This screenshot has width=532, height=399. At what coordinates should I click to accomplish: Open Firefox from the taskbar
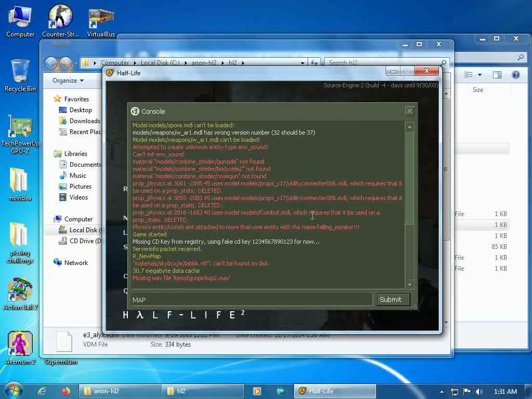[x=66, y=391]
